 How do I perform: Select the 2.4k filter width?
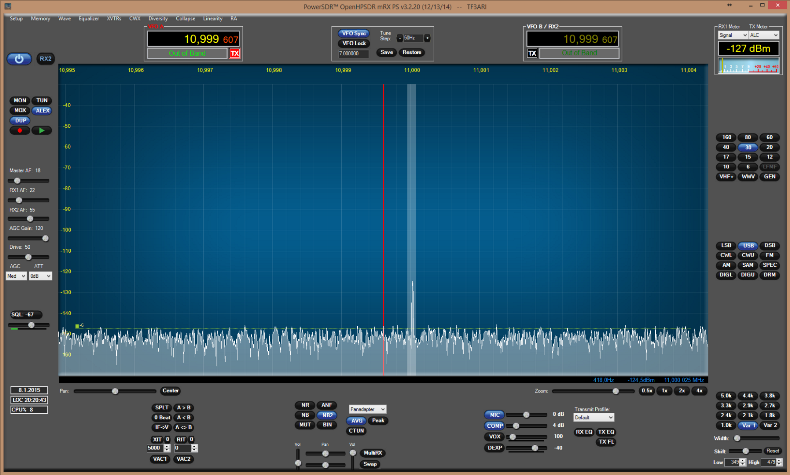[x=726, y=416]
